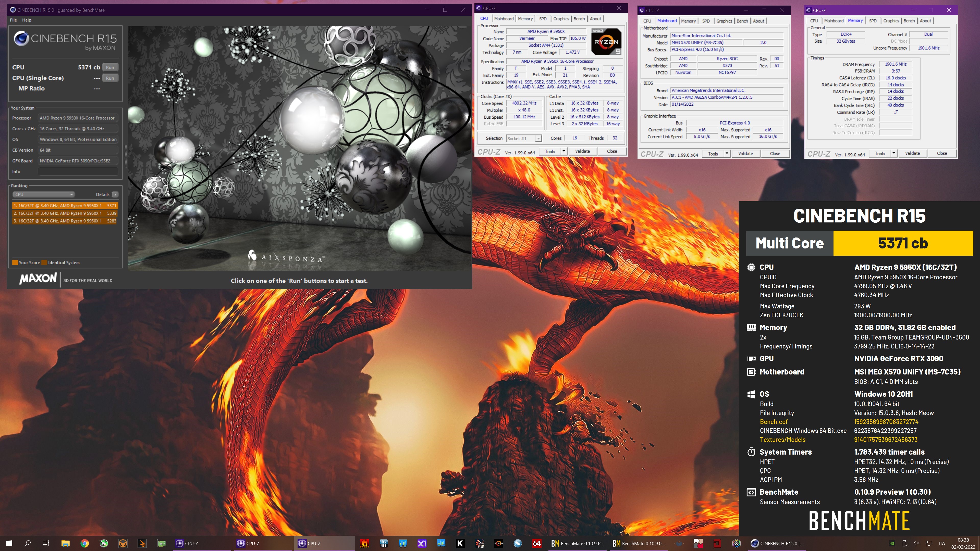Open the network tray icon
The width and height of the screenshot is (980, 551).
point(929,543)
